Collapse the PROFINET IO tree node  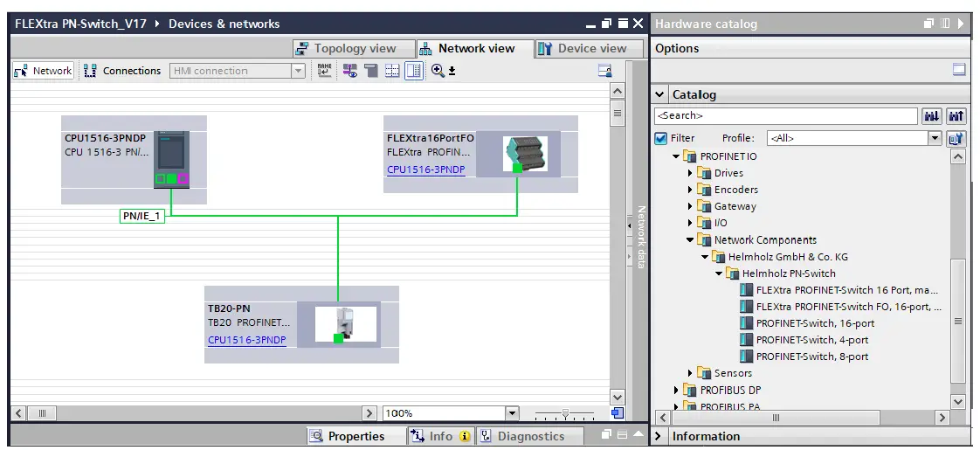(676, 156)
